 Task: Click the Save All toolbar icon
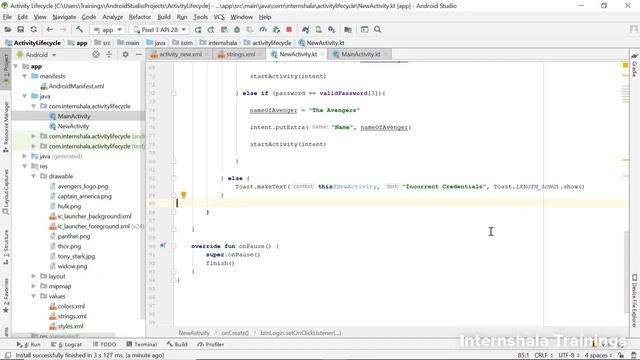click(20, 30)
